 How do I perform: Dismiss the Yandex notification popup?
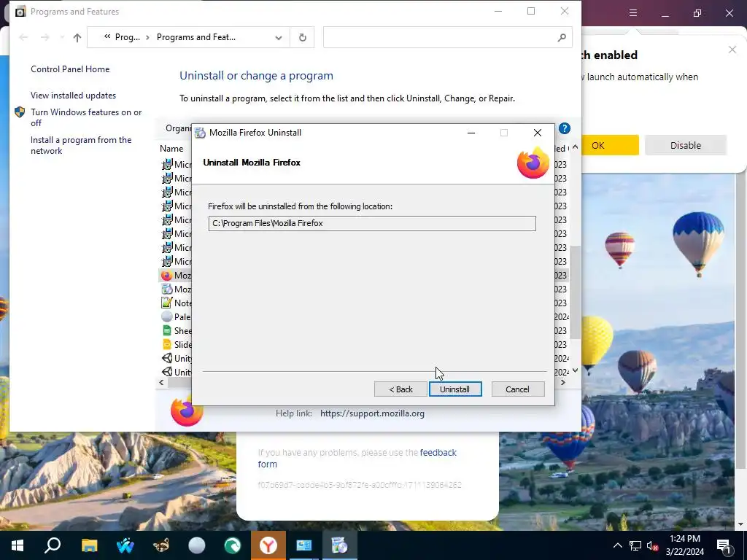(x=732, y=50)
